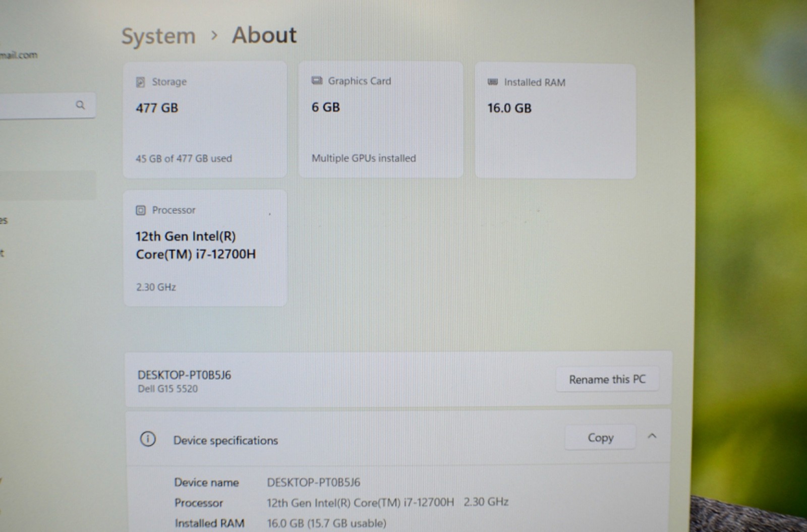Click the '2.30 GHz' text in Processor card
807x532 pixels.
[x=156, y=287]
